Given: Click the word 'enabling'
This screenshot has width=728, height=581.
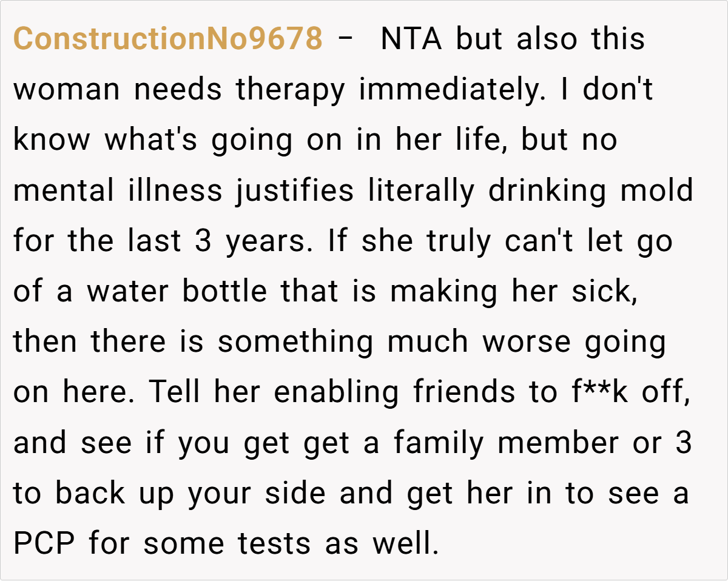Looking at the screenshot, I should 336,393.
